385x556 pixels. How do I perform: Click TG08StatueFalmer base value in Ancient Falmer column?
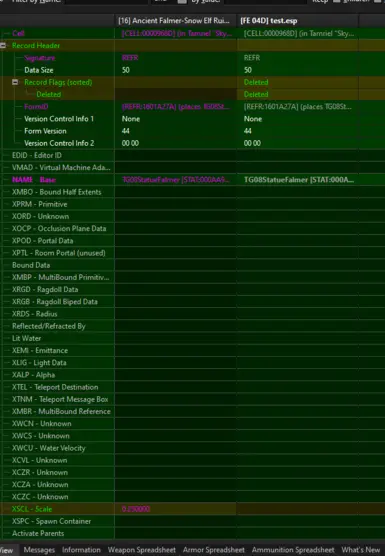[x=175, y=180]
